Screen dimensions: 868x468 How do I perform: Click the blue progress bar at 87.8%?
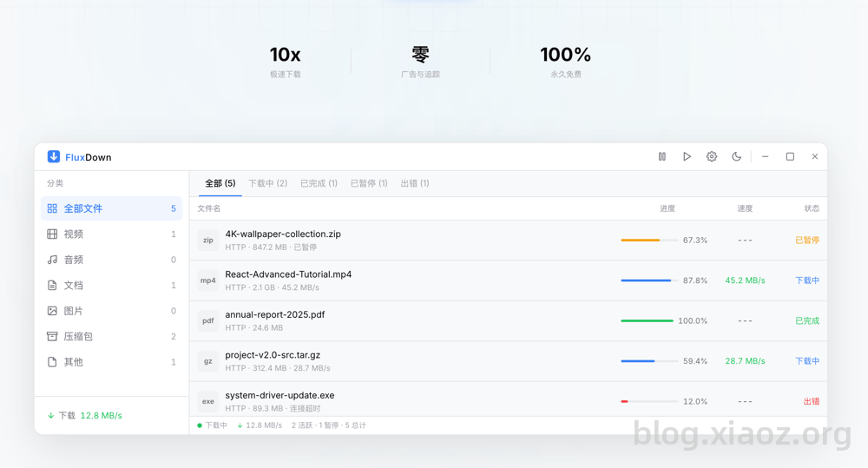click(x=648, y=280)
